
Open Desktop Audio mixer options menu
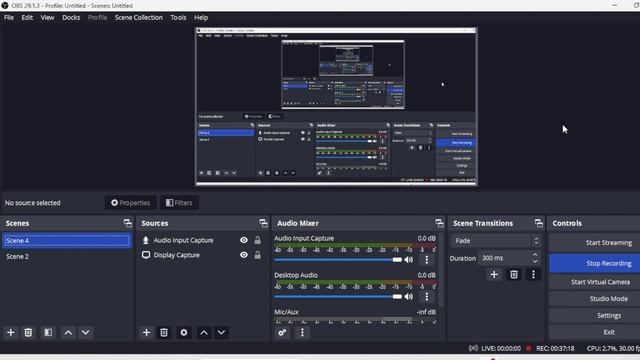(x=427, y=296)
